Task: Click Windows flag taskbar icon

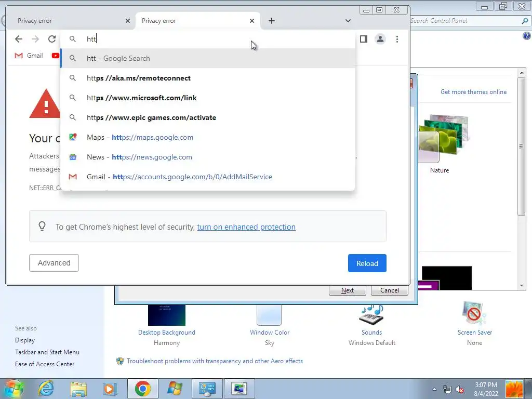Action: pyautogui.click(x=175, y=389)
